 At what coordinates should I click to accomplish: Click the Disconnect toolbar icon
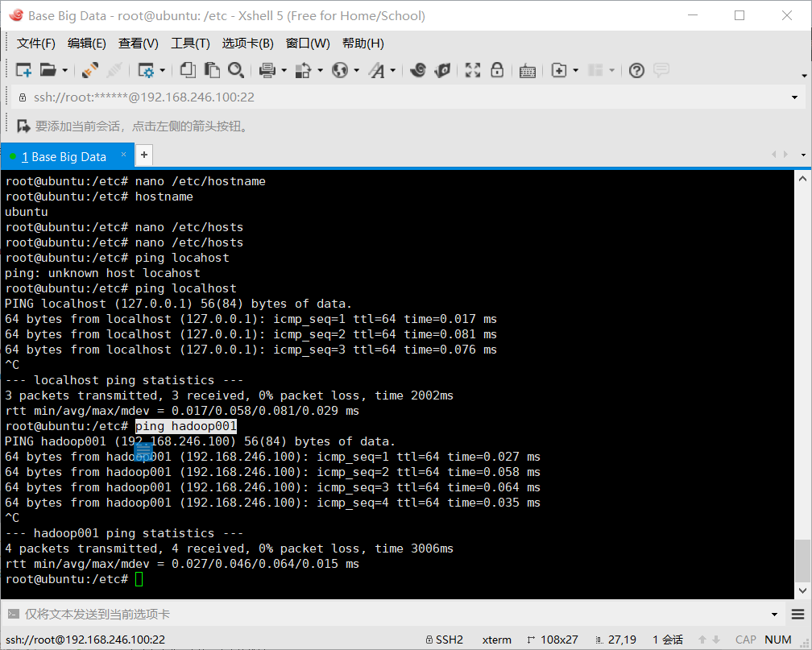point(114,70)
